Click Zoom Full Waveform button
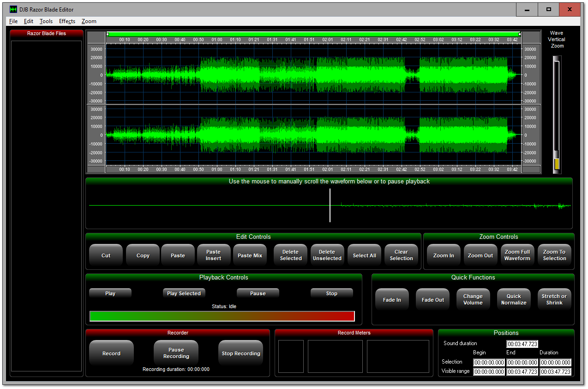 pyautogui.click(x=517, y=255)
